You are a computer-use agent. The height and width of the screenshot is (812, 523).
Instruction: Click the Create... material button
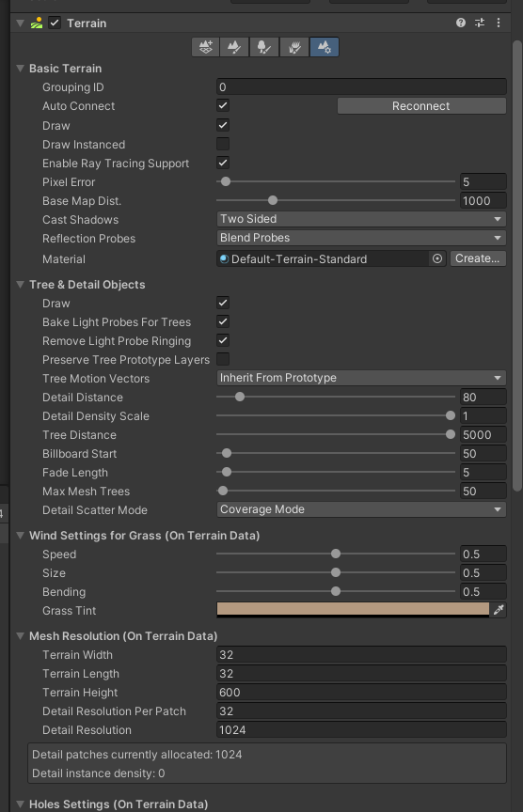pos(478,258)
